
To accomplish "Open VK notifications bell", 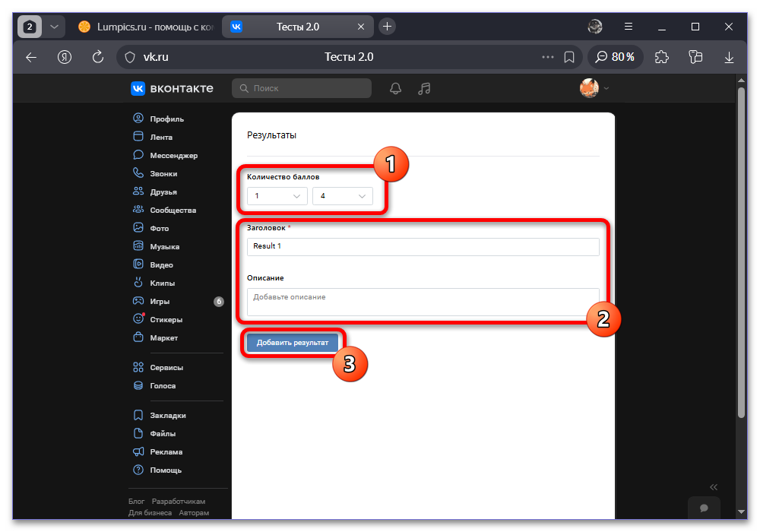I will point(395,88).
